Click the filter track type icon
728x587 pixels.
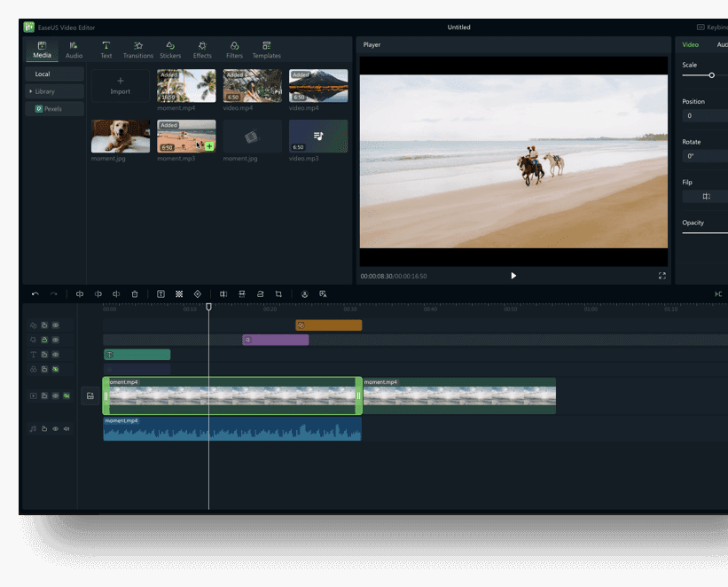tap(34, 369)
